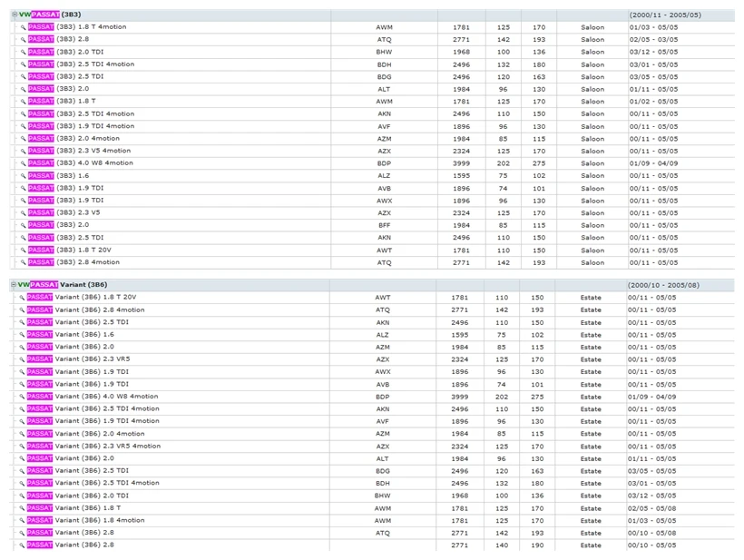
Task: Click magnifier icon for Variant (3B6) 1.6
Action: pyautogui.click(x=22, y=335)
